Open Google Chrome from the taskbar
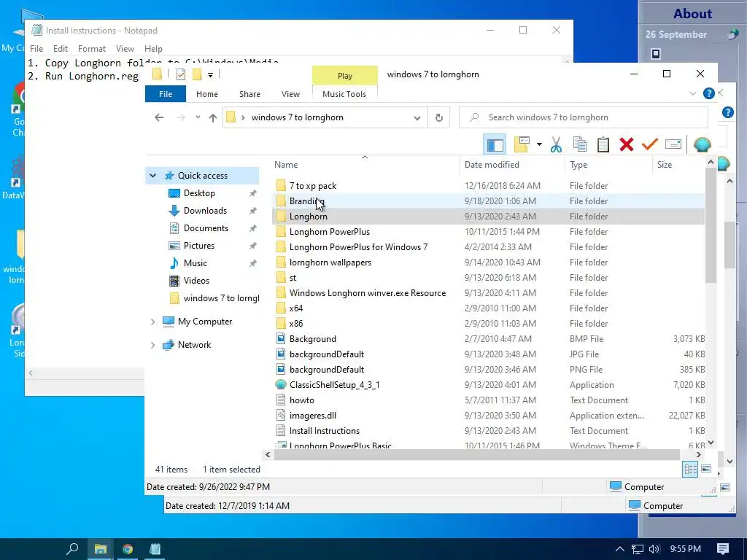 coord(127,549)
